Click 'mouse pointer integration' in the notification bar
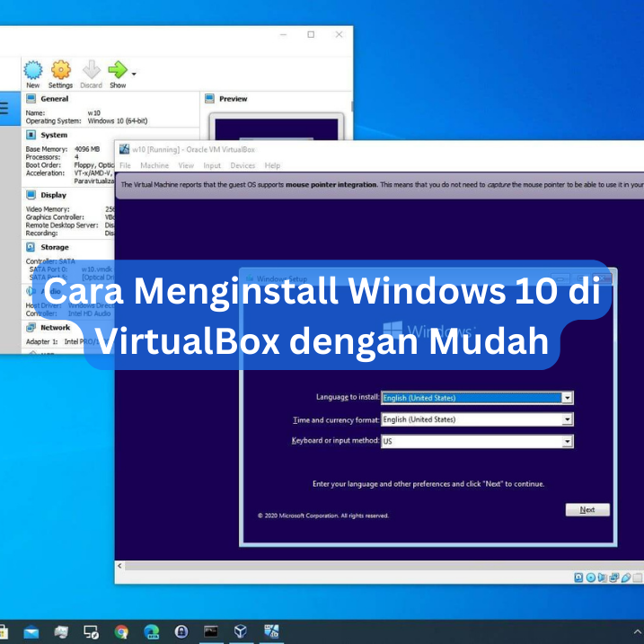The image size is (644, 644). 331,184
